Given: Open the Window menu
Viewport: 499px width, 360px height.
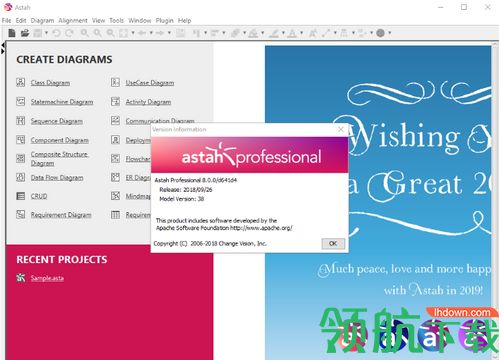Looking at the screenshot, I should coord(140,21).
